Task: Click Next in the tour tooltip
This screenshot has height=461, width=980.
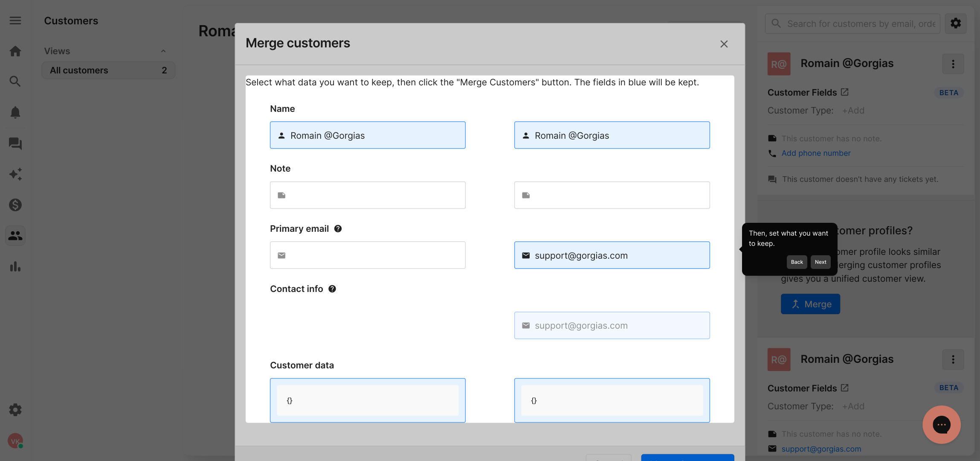Action: (821, 262)
